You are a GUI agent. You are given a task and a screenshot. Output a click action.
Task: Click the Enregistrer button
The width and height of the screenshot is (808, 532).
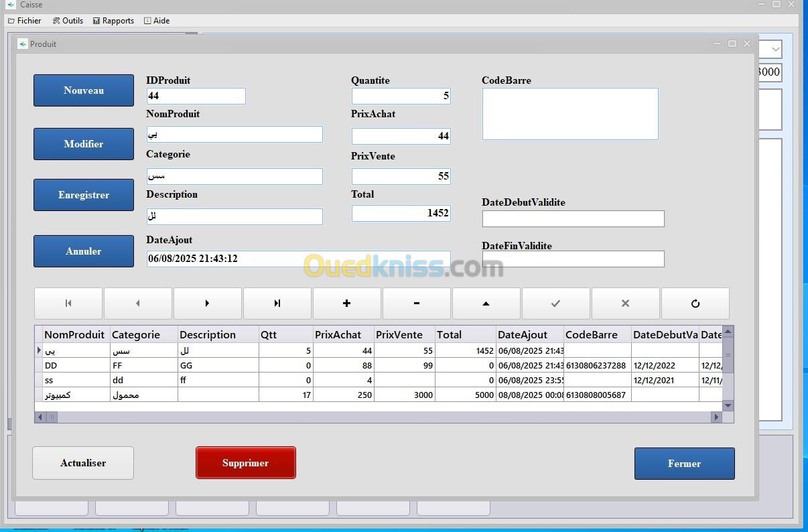(x=84, y=195)
